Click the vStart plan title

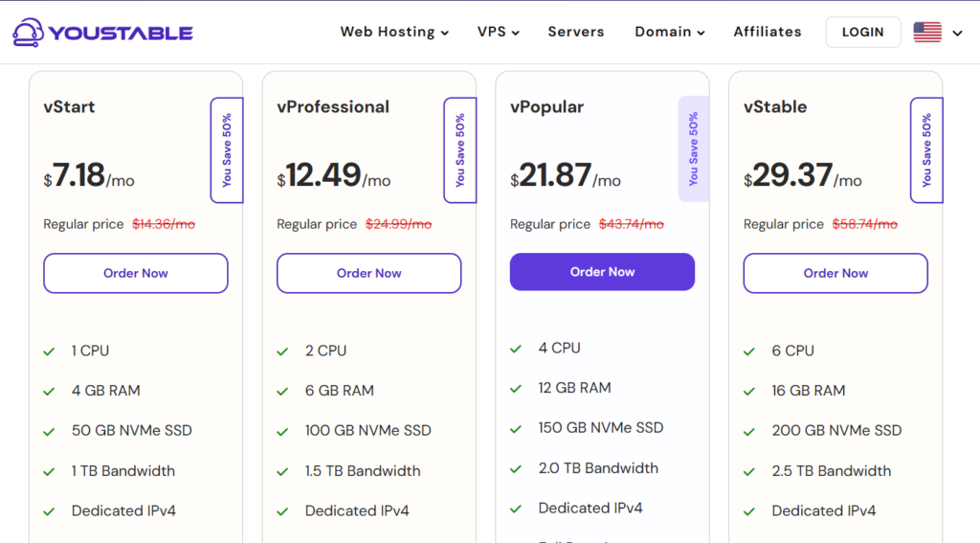pos(69,107)
